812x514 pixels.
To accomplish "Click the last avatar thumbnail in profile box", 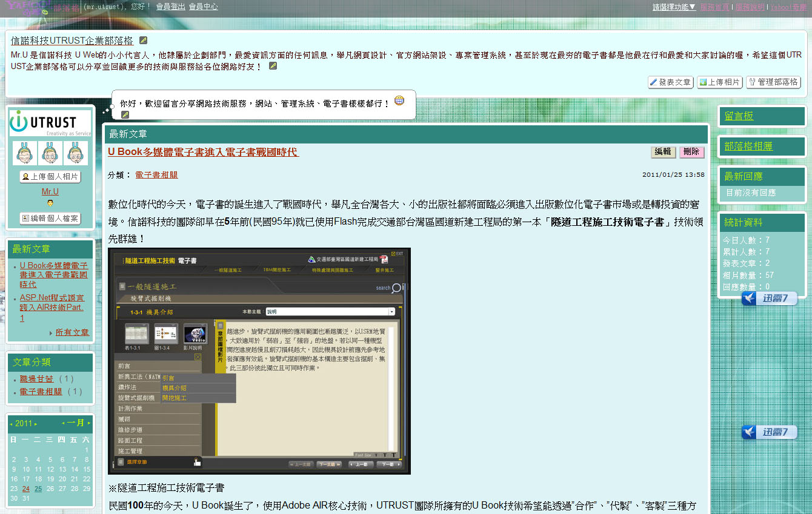I will coord(76,154).
